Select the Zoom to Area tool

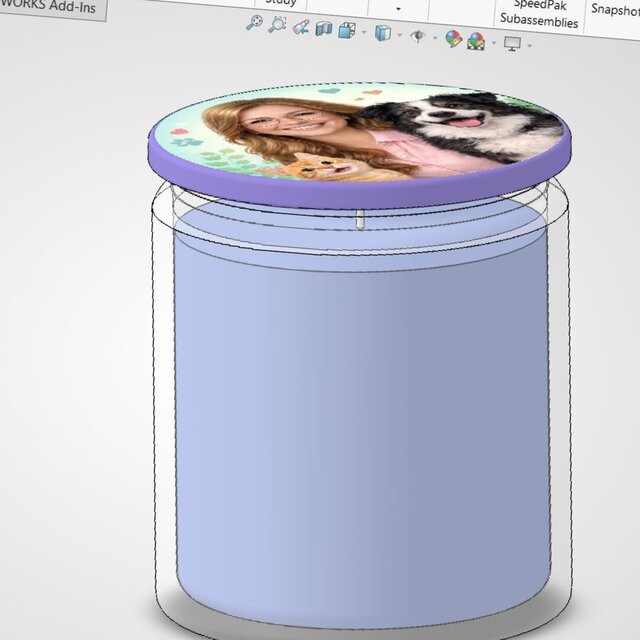coord(277,24)
